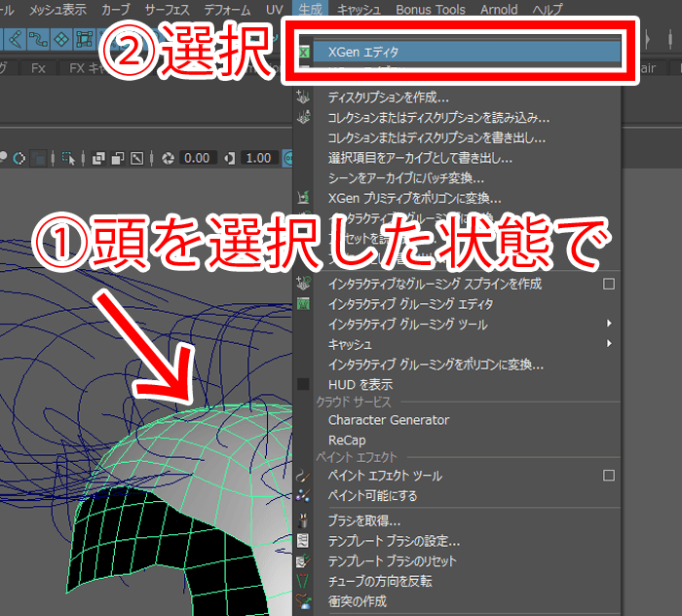Click the get brush icon
Image resolution: width=682 pixels, height=616 pixels.
click(x=303, y=520)
